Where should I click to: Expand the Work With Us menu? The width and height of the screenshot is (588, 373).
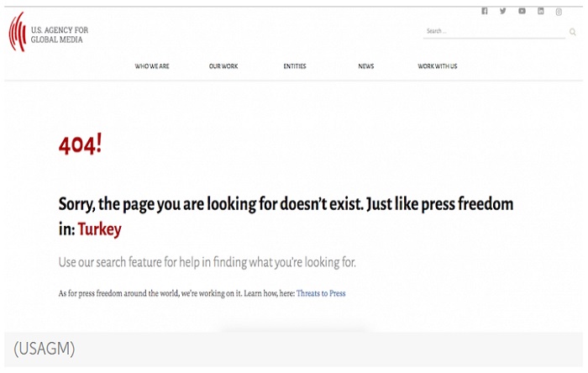click(438, 66)
